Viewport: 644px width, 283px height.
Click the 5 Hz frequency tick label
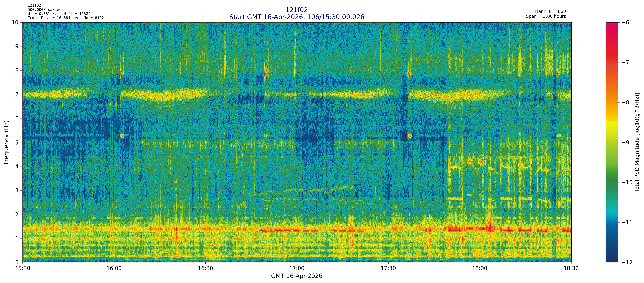coord(17,142)
